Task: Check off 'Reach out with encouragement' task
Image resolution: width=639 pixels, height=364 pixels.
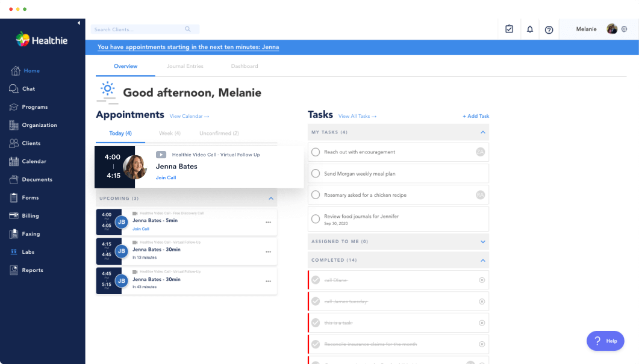Action: (x=316, y=152)
